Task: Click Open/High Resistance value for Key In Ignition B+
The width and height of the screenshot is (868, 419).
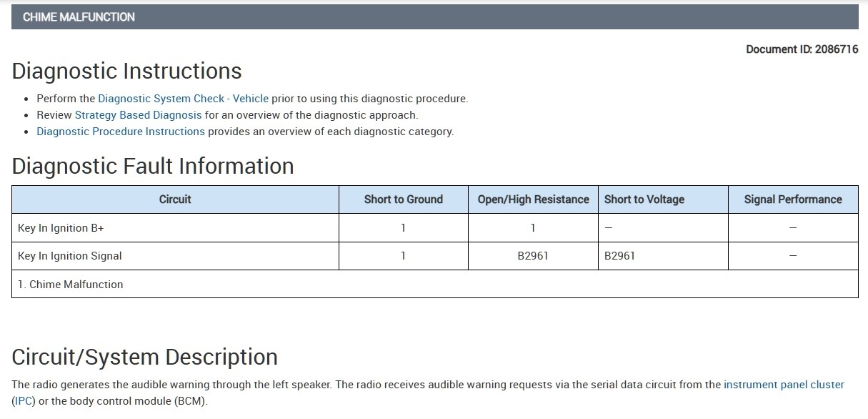Action: [533, 228]
